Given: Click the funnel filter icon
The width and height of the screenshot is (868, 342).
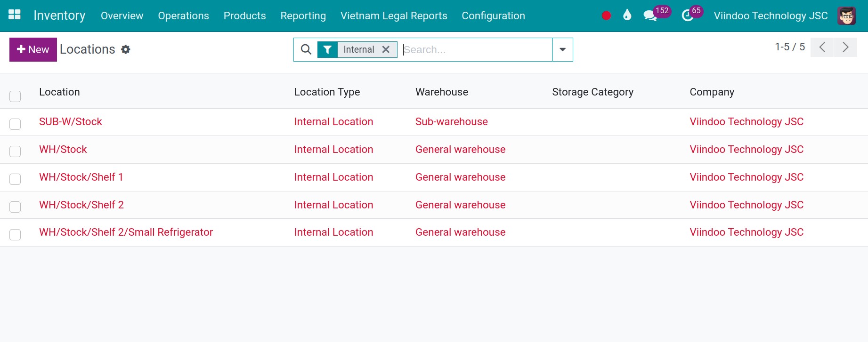Looking at the screenshot, I should coord(327,49).
